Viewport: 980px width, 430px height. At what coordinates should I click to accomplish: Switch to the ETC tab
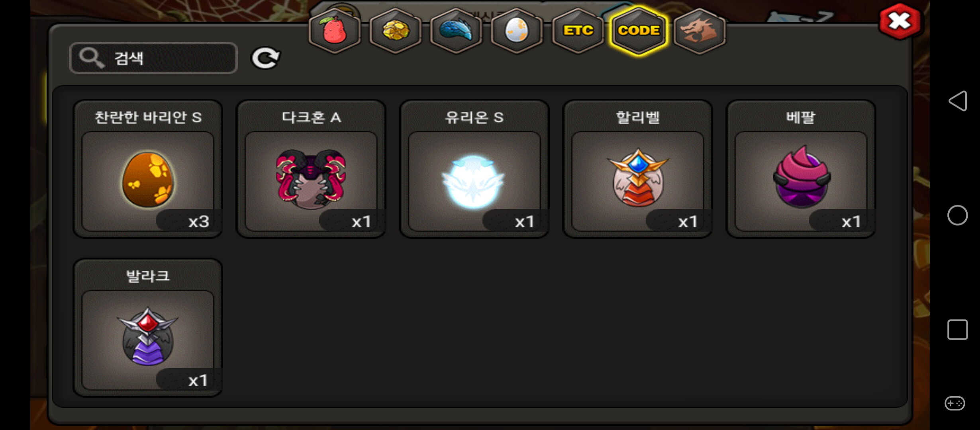pos(578,31)
